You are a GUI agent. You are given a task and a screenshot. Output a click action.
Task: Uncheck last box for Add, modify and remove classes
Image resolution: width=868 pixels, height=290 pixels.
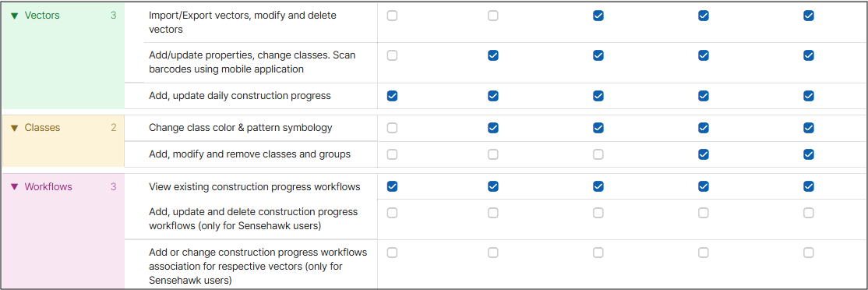[808, 154]
